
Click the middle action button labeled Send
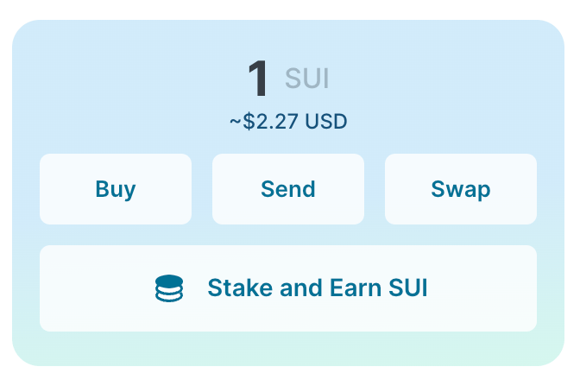click(288, 189)
